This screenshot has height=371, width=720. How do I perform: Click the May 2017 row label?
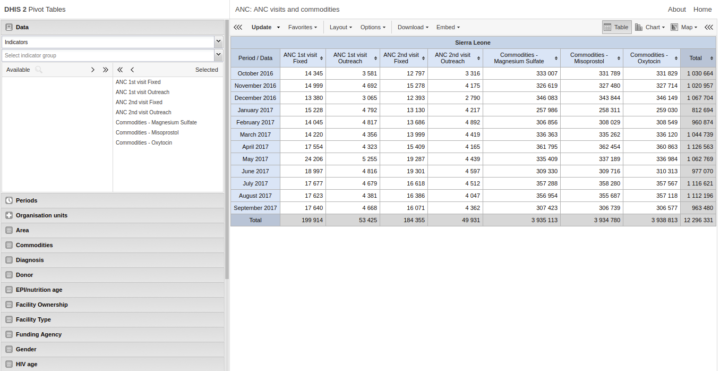(x=255, y=159)
